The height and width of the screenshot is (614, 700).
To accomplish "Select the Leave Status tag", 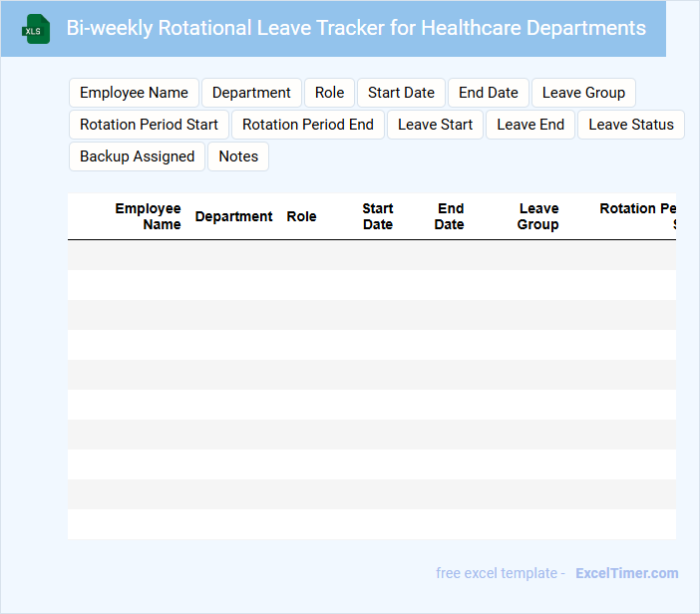I will 631,125.
